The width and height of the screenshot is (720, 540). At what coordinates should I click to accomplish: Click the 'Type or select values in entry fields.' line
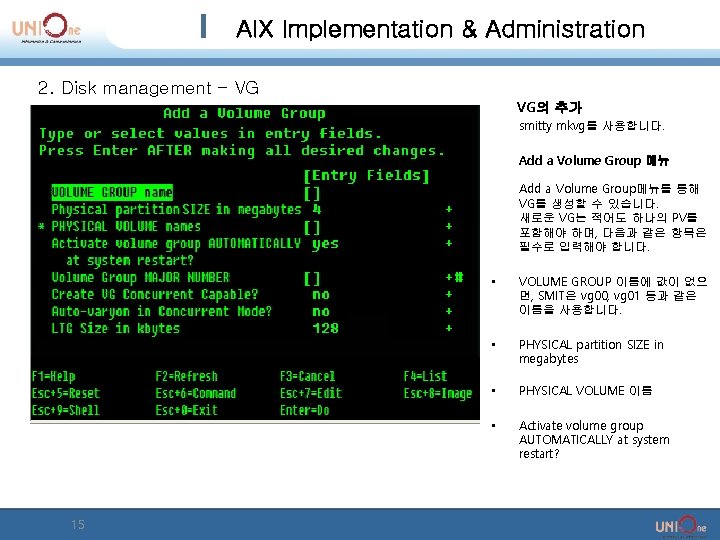click(210, 134)
